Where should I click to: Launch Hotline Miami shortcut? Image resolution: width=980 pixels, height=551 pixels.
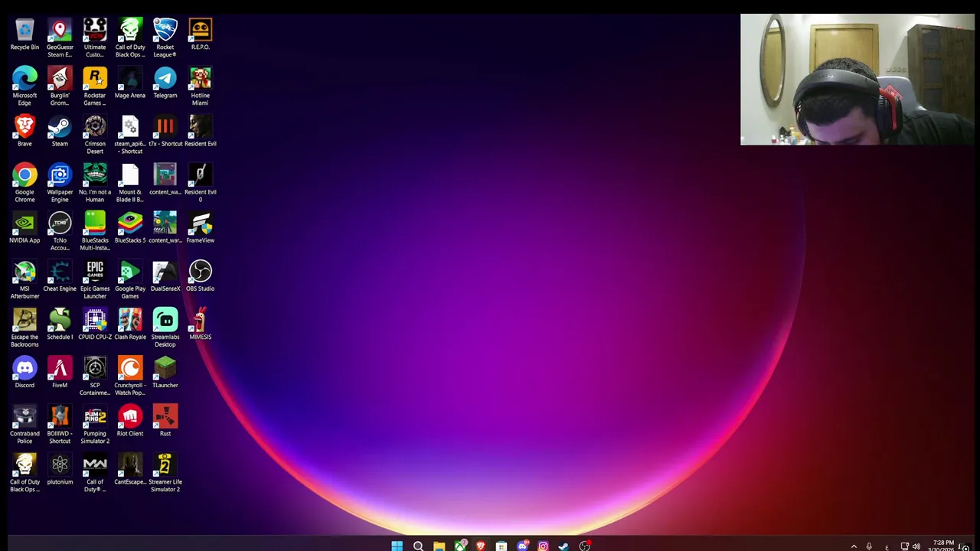201,86
